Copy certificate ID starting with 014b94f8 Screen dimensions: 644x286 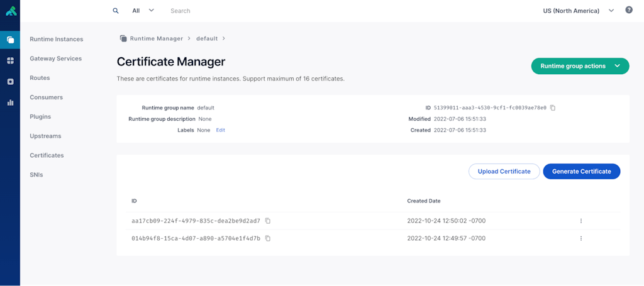point(268,238)
